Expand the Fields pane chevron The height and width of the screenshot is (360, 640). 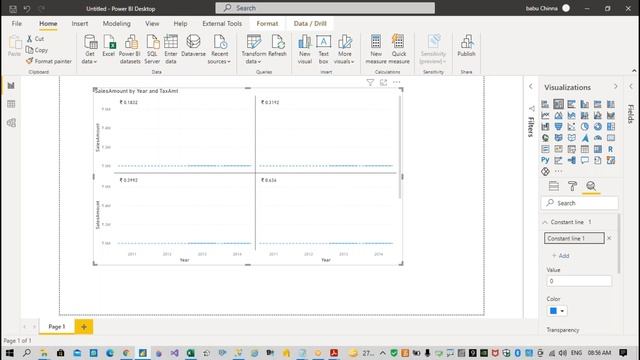(x=631, y=87)
